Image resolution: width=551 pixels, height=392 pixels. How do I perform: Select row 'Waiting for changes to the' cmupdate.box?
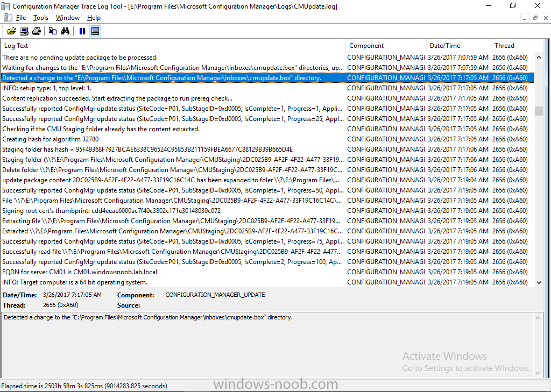pos(268,67)
